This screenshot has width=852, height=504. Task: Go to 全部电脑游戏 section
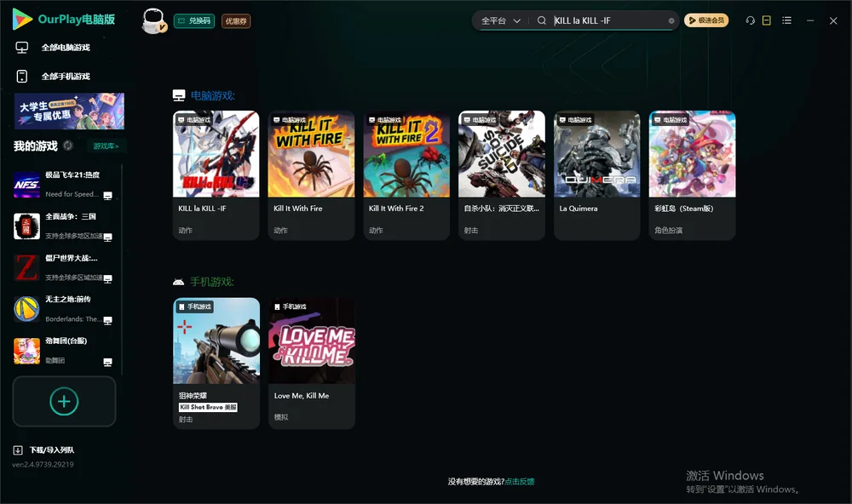coord(53,48)
